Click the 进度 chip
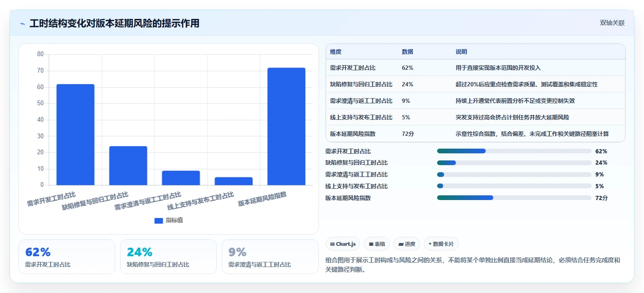The image size is (644, 293). pyautogui.click(x=407, y=244)
